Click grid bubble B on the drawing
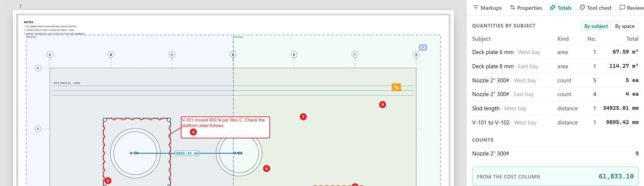This screenshot has width=644, height=186. pyautogui.click(x=111, y=54)
